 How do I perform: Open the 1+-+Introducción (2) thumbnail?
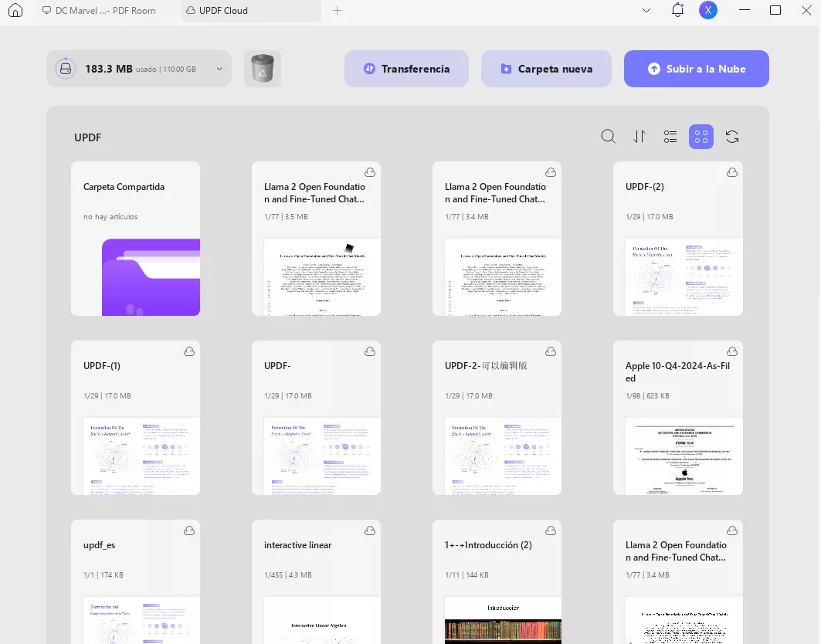503,620
